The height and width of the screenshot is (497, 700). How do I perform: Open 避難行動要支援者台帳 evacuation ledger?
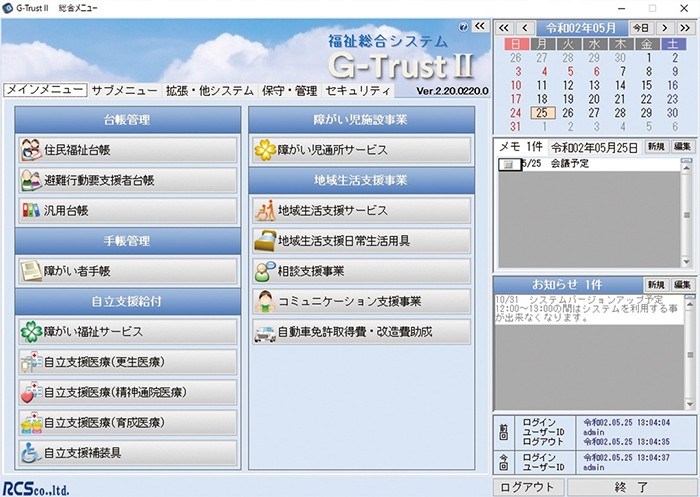[128, 181]
